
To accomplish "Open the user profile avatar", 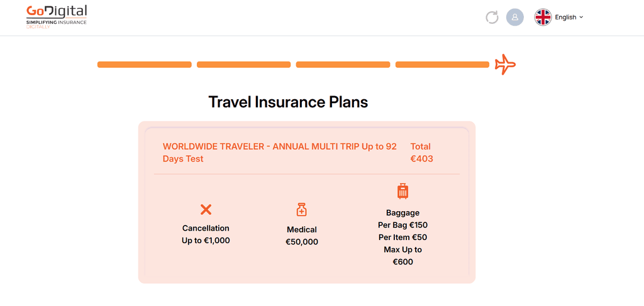I will 515,17.
